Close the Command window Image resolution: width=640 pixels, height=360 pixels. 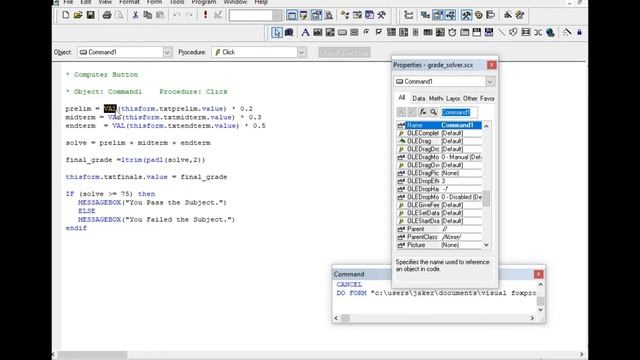(538, 274)
